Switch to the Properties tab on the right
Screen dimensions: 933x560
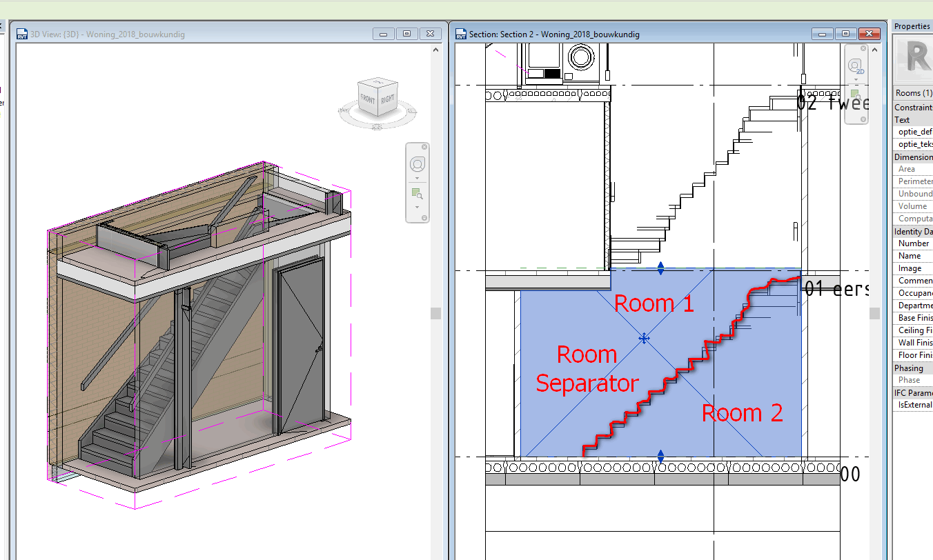pyautogui.click(x=912, y=26)
